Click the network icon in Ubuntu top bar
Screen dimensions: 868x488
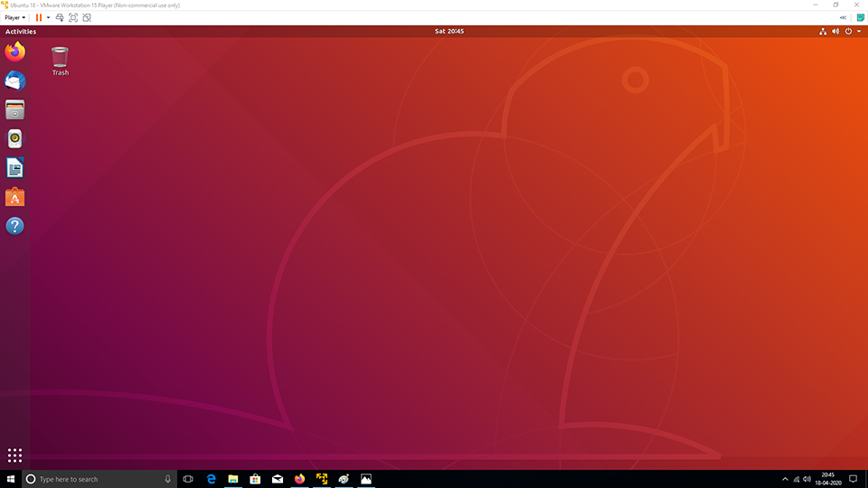point(823,32)
